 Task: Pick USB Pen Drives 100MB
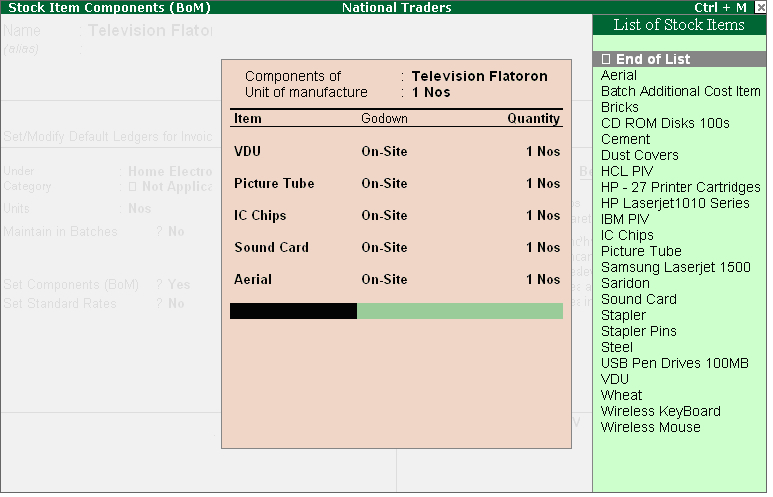tap(674, 363)
